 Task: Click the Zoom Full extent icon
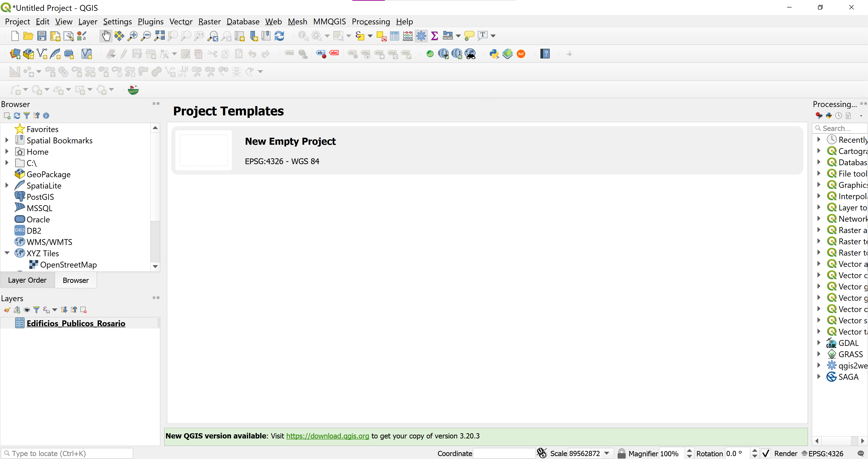[x=159, y=36]
